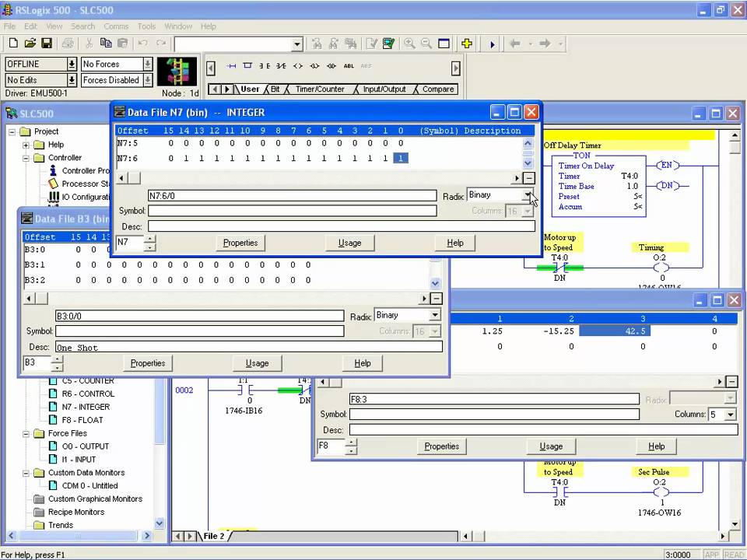Click the yellow plus toolbar icon
The width and height of the screenshot is (747, 560).
(467, 44)
